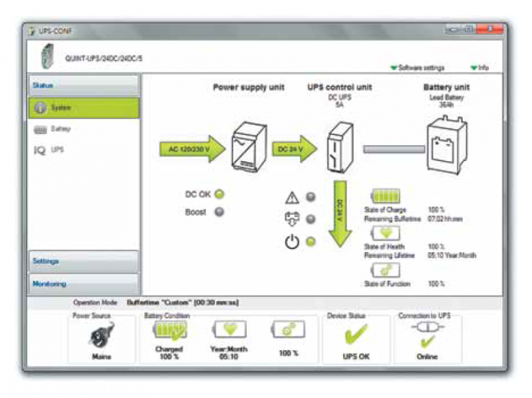Viewport: 532px width, 398px height.
Task: Click the "Lead Battery" type text under Battery unit
Action: point(446,98)
